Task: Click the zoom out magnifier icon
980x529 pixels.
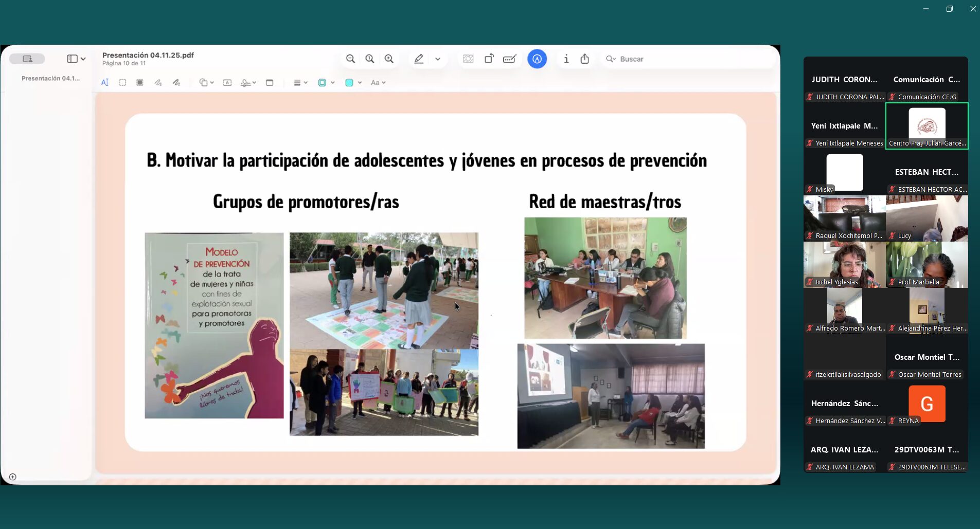Action: coord(350,59)
